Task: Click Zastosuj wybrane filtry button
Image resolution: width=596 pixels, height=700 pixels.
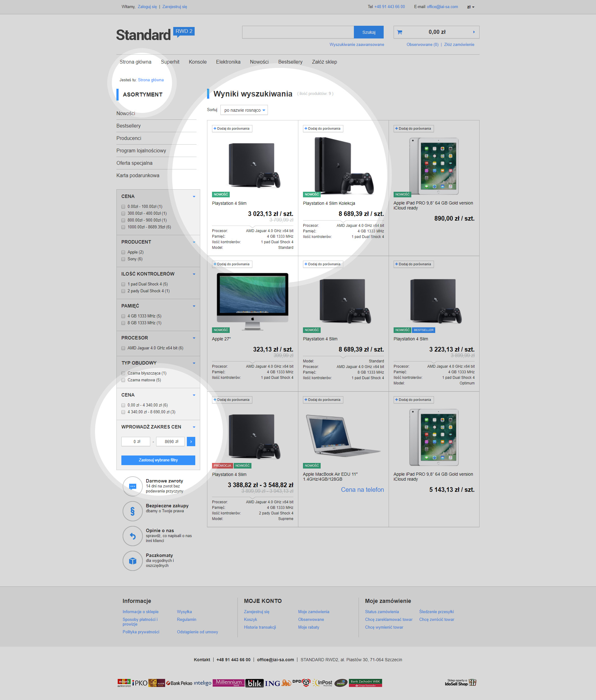Action: [158, 460]
